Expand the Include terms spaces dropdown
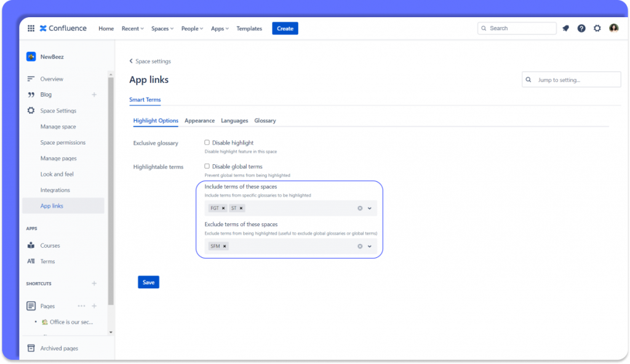 point(370,208)
